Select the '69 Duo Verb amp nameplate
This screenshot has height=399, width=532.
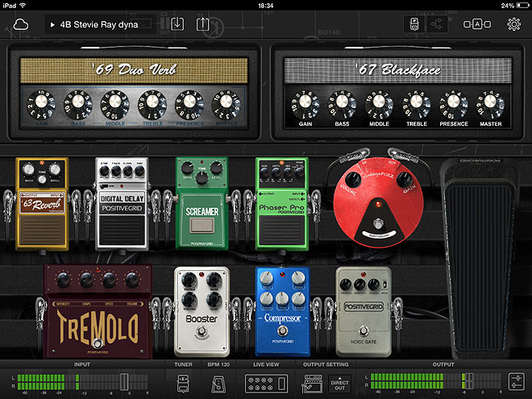pos(134,70)
